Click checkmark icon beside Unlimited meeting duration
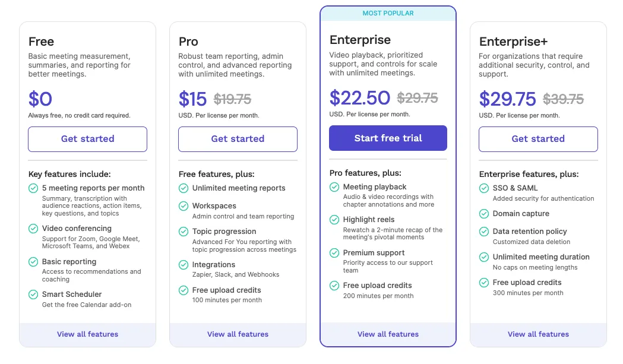This screenshot has height=364, width=623. [484, 257]
